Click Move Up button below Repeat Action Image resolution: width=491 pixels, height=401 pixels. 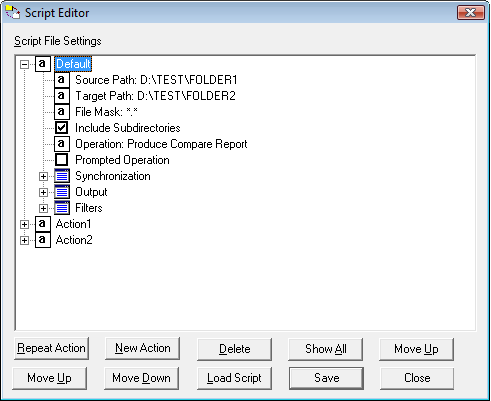click(49, 378)
